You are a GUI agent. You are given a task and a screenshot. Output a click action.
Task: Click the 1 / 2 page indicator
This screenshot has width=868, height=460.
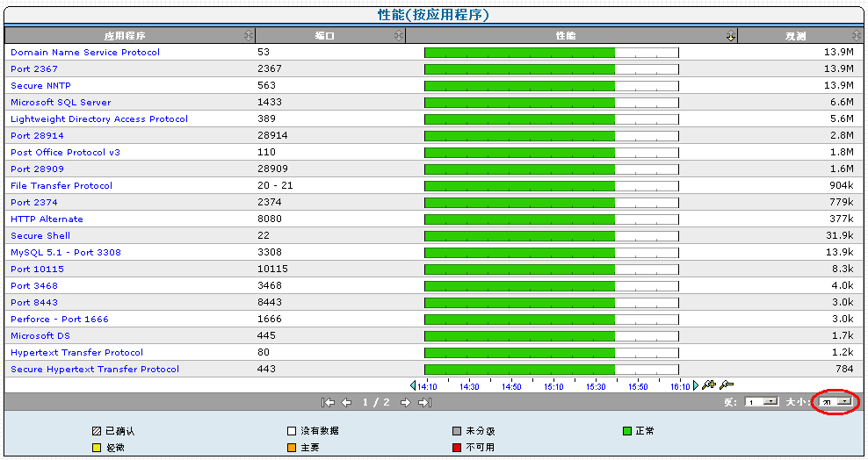(x=376, y=402)
